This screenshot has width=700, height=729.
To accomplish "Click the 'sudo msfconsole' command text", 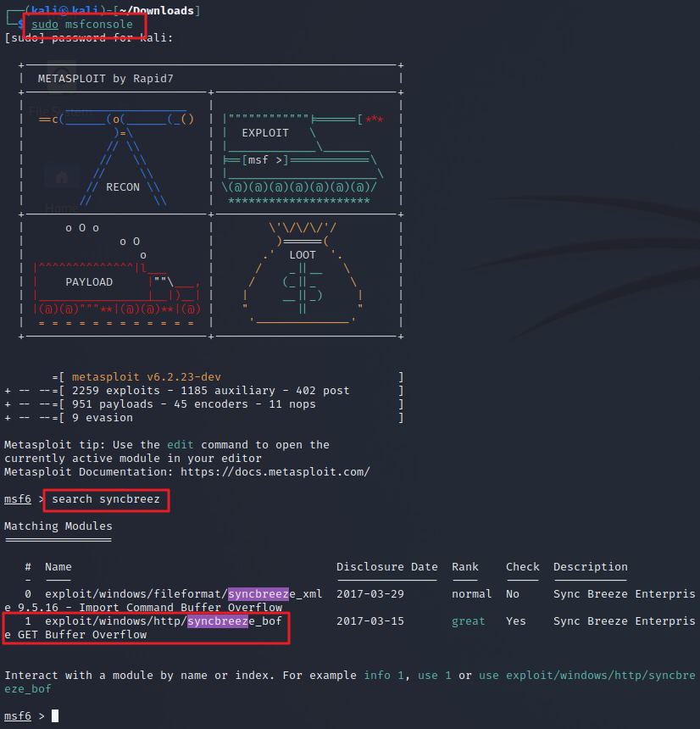I will coord(82,25).
